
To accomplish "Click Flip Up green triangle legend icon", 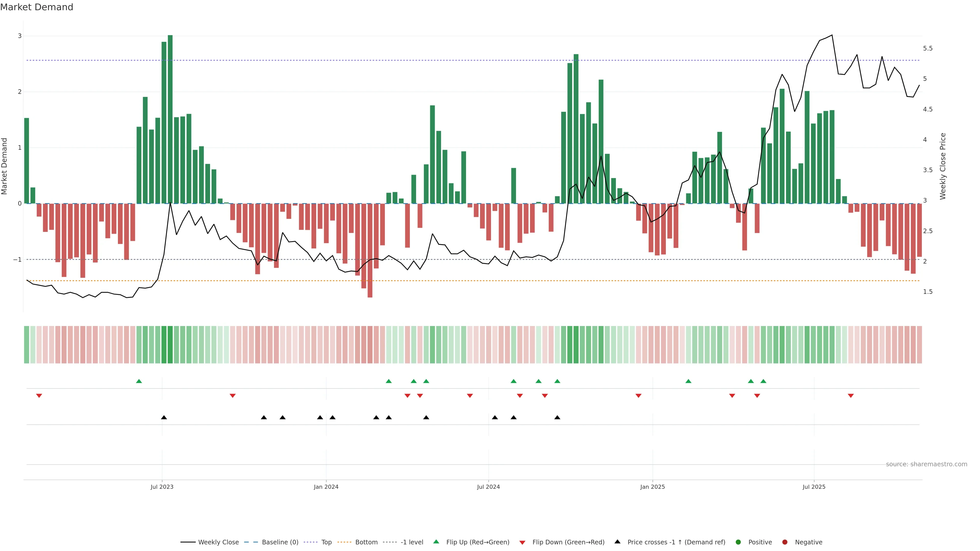I will [x=436, y=542].
